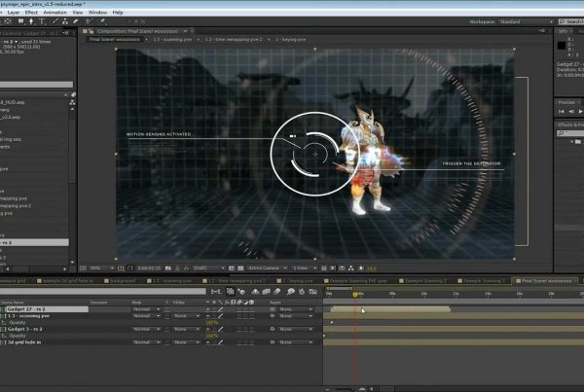Click 1 3 - scanning pve breadcrumb in viewer
This screenshot has height=392, width=584.
[x=172, y=39]
